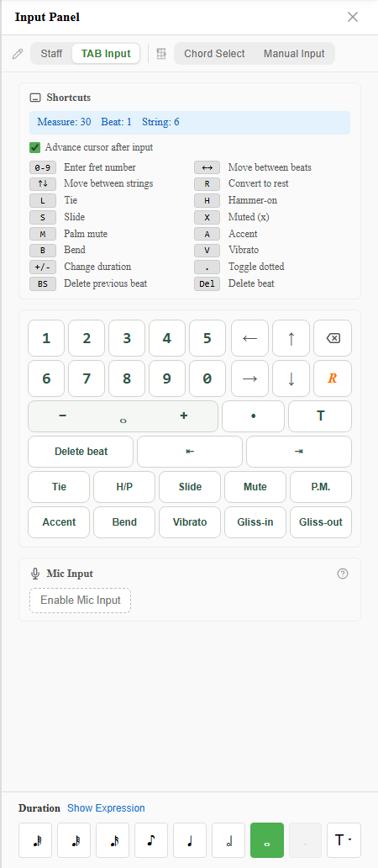Select eighth note duration
Screen dimensions: 378x868
[x=151, y=840]
